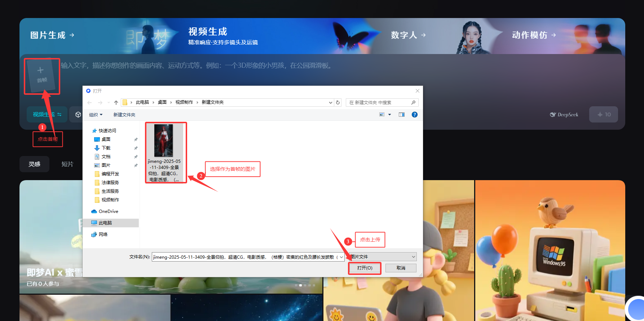
Task: Select 视频制作 folder in navigation tree
Action: tap(110, 200)
